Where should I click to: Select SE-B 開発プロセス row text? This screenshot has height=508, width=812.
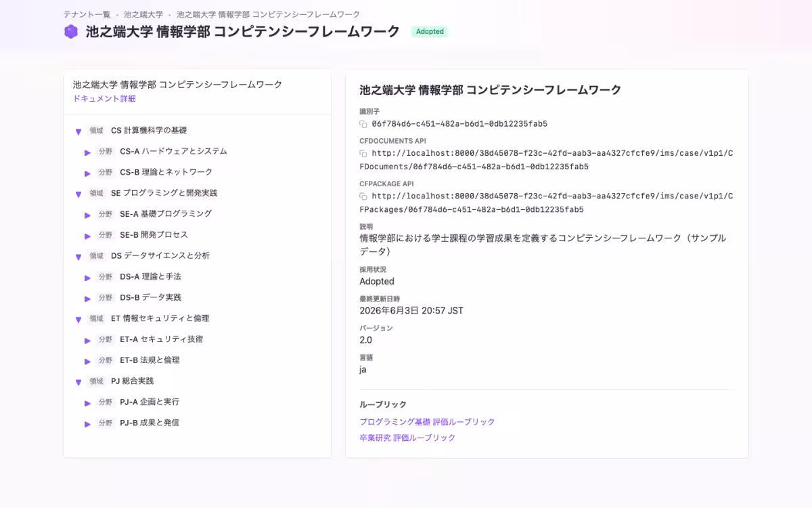tap(154, 235)
